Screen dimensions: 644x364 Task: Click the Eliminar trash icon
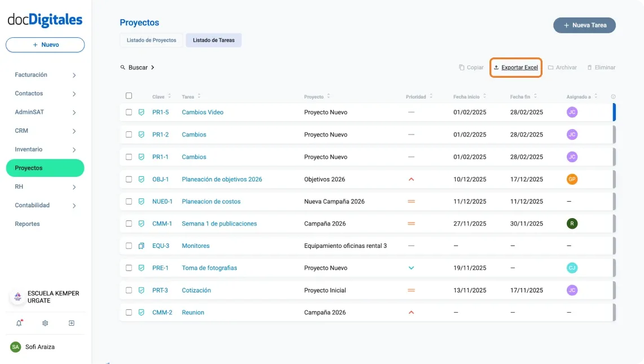tap(590, 67)
